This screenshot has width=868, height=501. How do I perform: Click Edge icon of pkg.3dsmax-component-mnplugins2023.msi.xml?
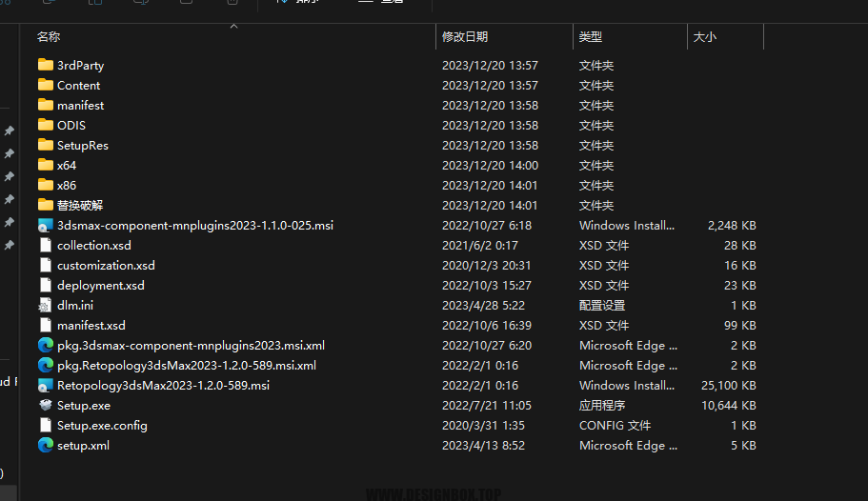pos(46,346)
